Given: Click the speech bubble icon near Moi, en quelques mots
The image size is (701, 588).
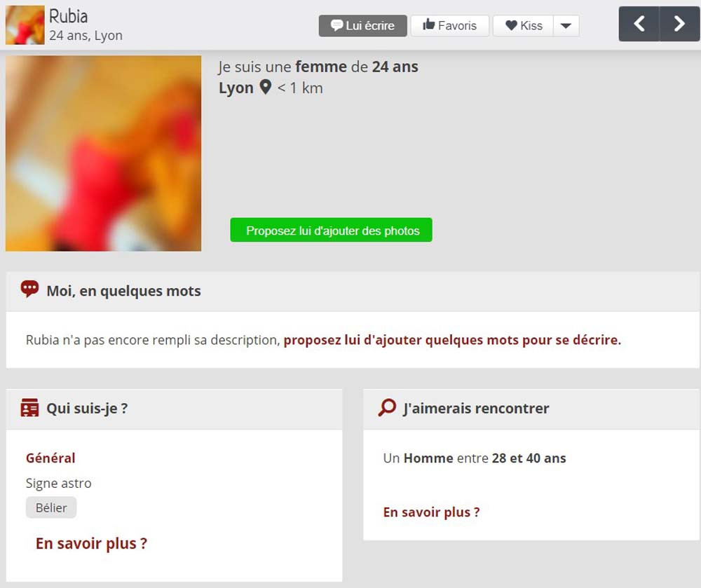Looking at the screenshot, I should click(x=29, y=289).
